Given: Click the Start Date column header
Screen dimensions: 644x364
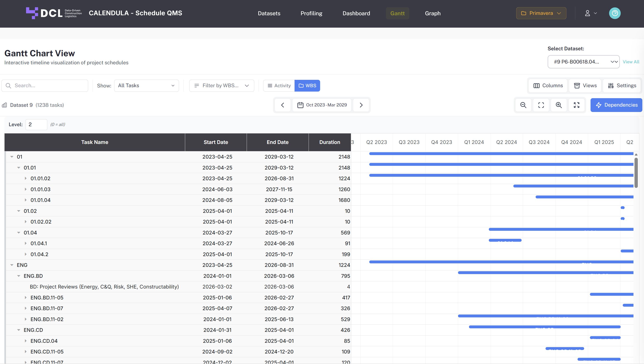Looking at the screenshot, I should (216, 142).
